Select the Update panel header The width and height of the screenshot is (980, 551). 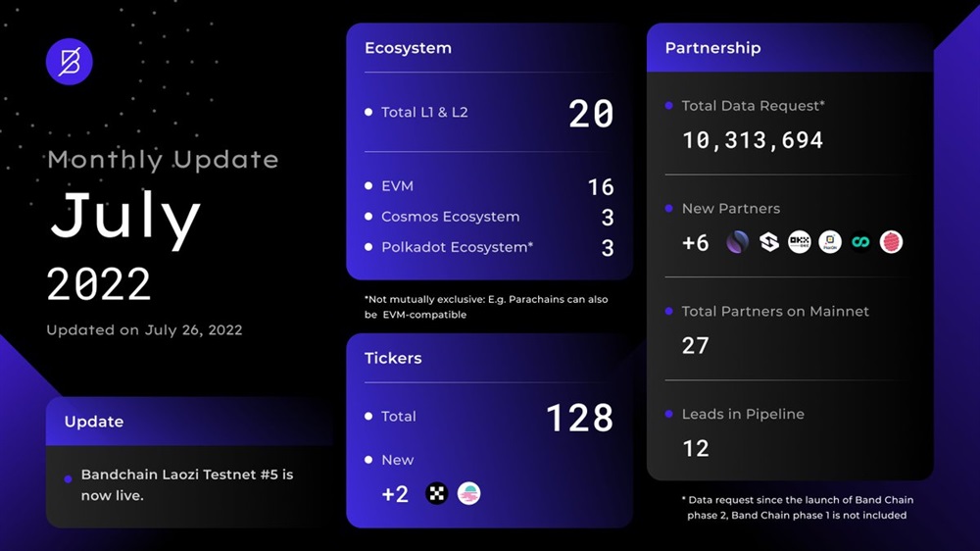tap(94, 422)
